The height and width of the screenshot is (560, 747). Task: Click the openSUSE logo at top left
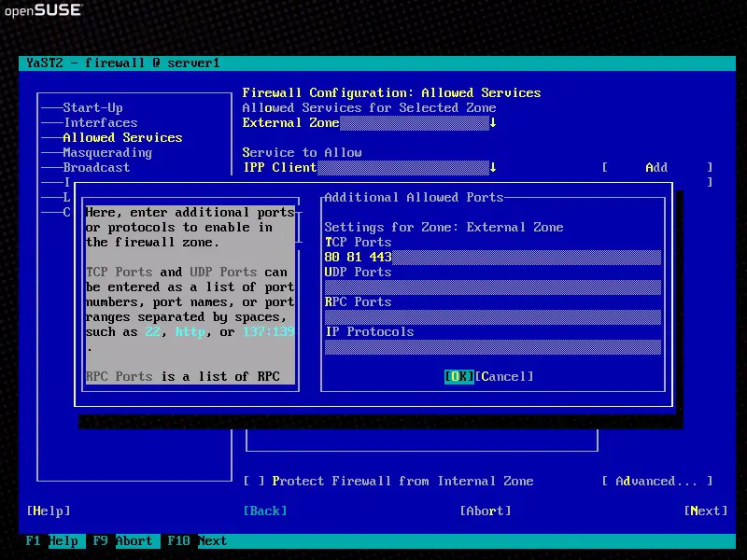point(43,10)
